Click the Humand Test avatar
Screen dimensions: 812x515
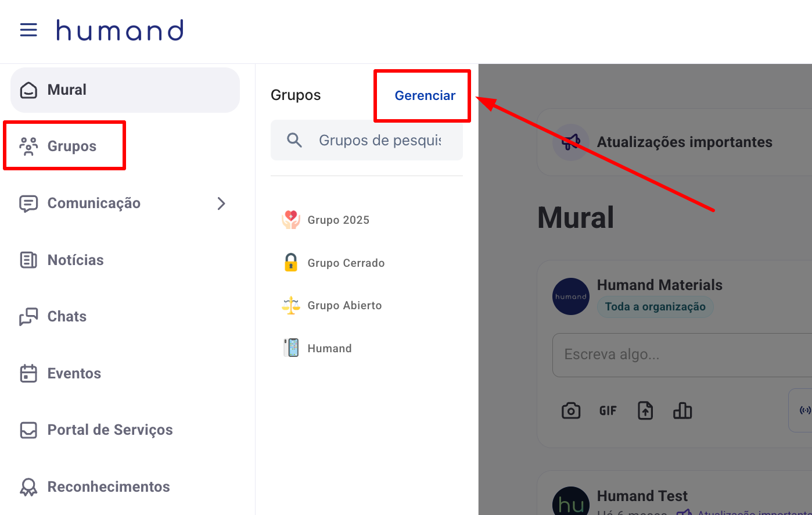coord(570,501)
